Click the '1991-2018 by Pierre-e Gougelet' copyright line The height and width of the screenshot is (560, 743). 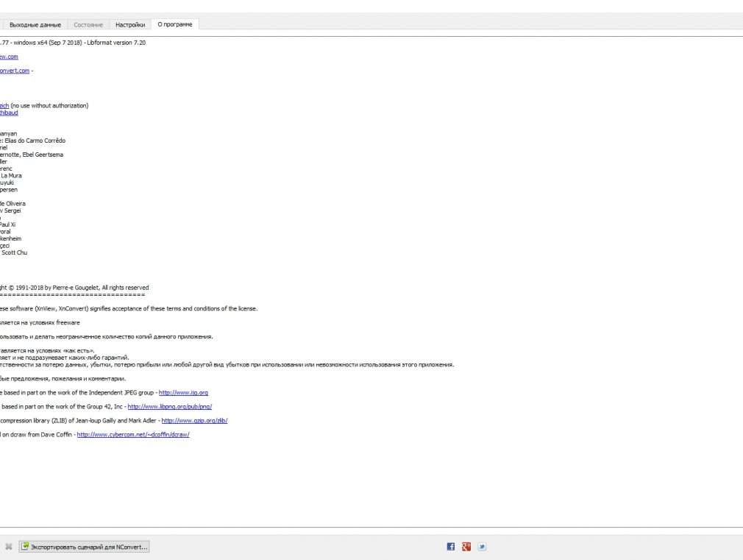(74, 287)
